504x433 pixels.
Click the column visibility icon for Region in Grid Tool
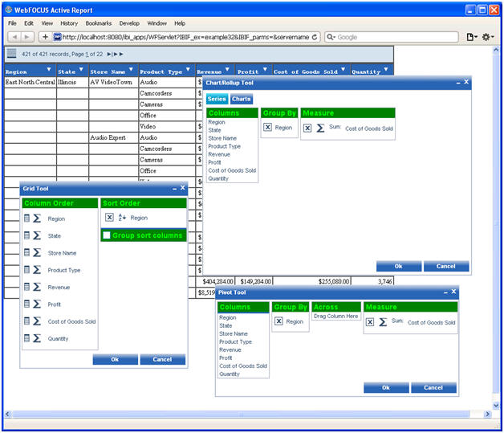click(x=27, y=219)
